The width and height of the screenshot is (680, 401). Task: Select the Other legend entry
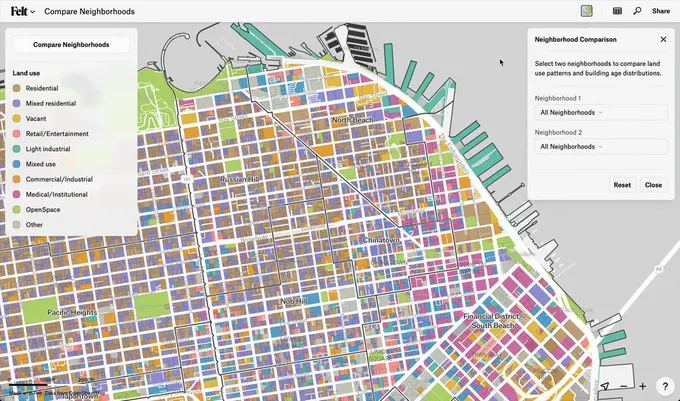(x=28, y=225)
